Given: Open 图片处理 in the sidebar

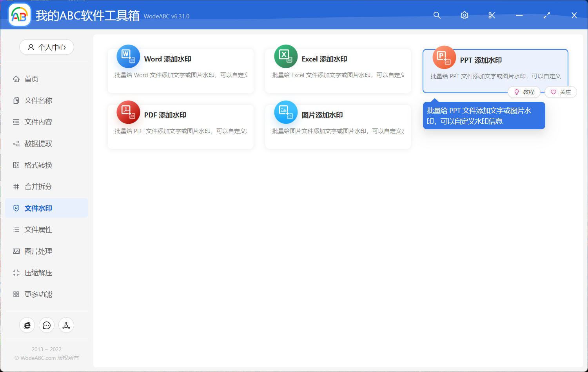Looking at the screenshot, I should [x=38, y=251].
